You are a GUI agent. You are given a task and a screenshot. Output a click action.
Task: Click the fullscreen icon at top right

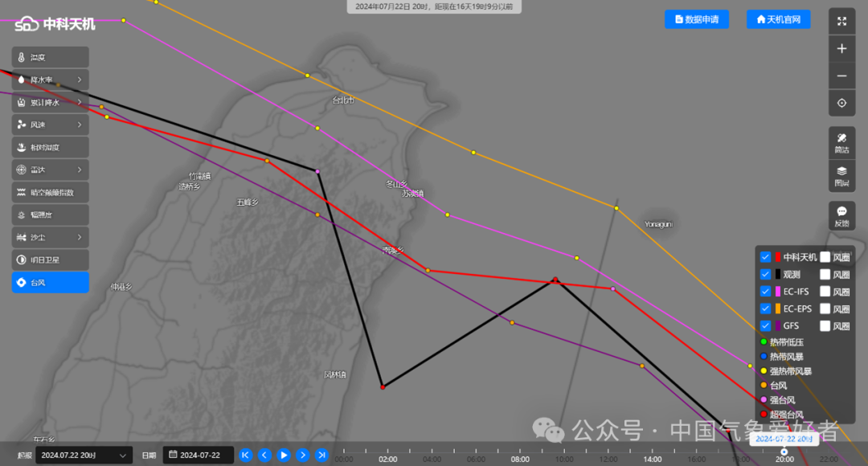click(841, 22)
